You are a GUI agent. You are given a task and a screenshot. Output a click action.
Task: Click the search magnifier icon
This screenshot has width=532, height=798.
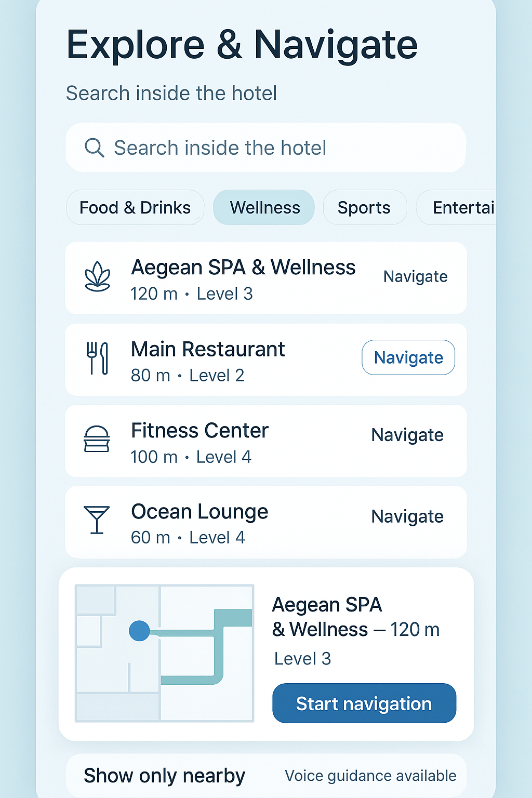point(95,148)
